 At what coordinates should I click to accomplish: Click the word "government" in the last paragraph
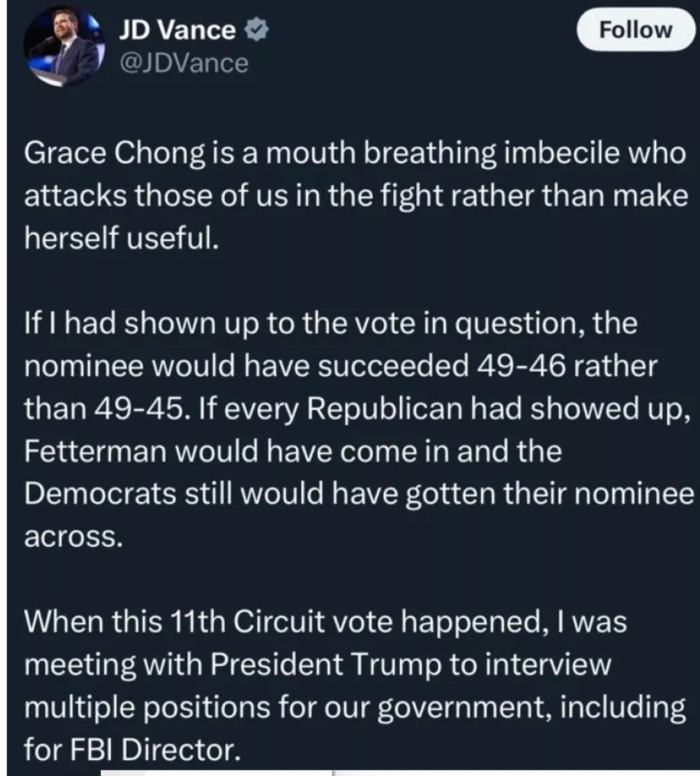463,707
